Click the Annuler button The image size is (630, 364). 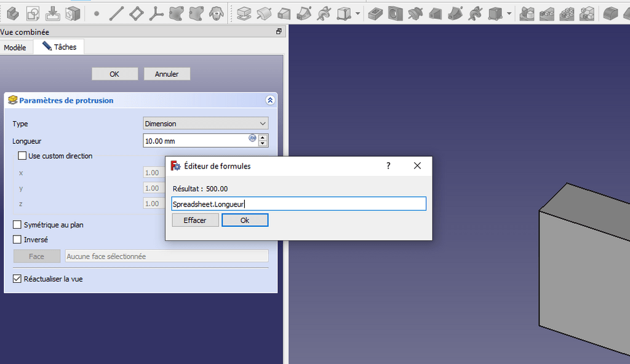tap(167, 74)
